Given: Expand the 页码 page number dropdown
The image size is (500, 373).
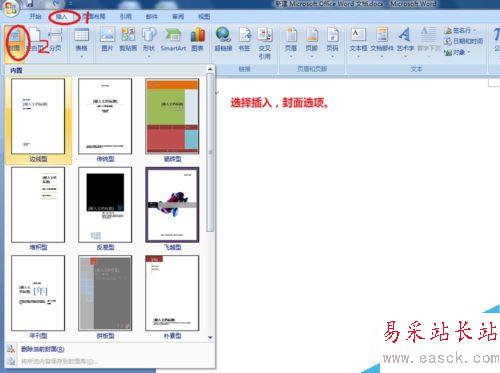Looking at the screenshot, I should click(x=332, y=43).
